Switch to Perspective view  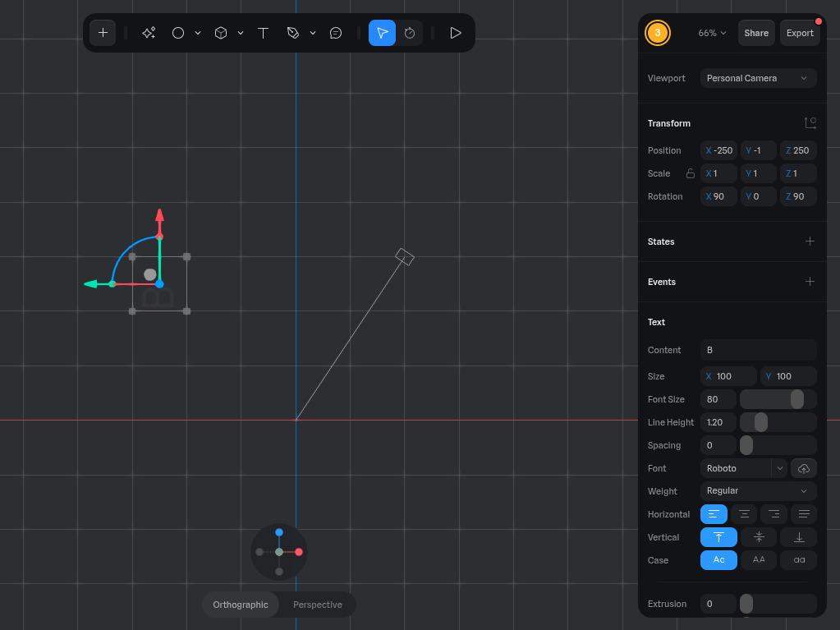pyautogui.click(x=318, y=605)
